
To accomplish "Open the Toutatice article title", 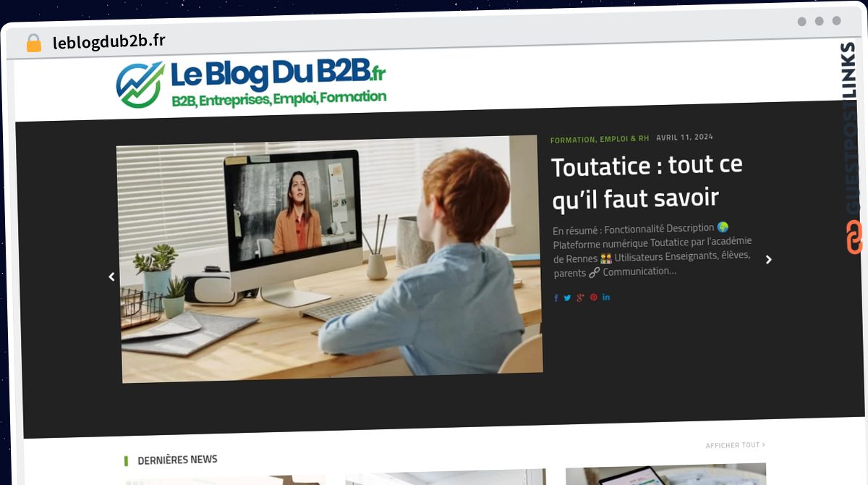I will (647, 181).
